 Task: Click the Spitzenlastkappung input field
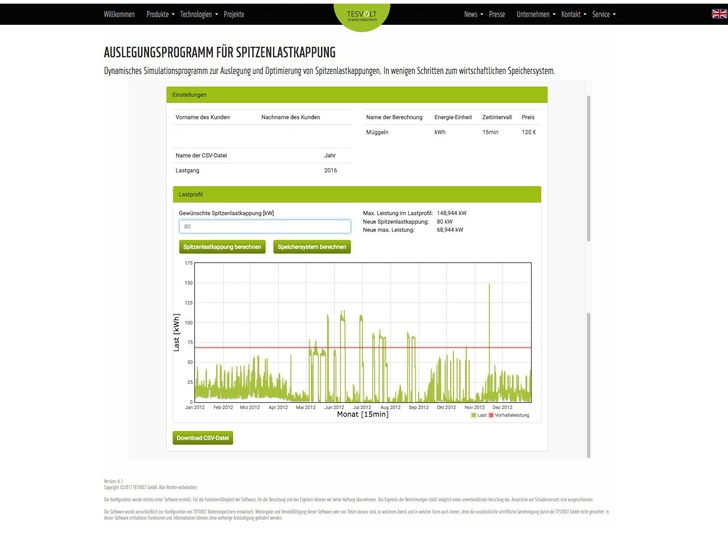tap(265, 227)
